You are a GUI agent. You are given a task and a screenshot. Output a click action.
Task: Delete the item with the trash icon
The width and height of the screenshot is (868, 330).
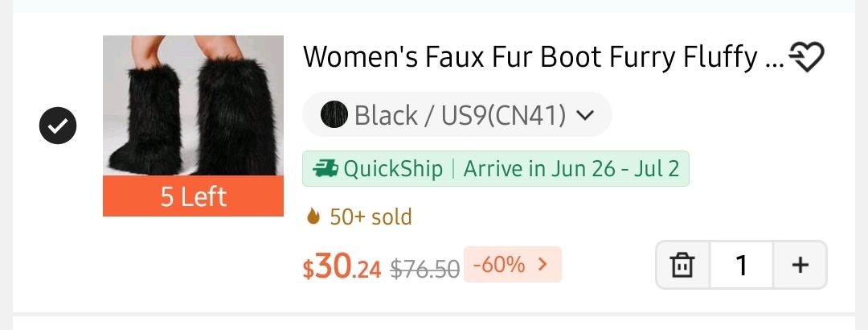coord(682,265)
